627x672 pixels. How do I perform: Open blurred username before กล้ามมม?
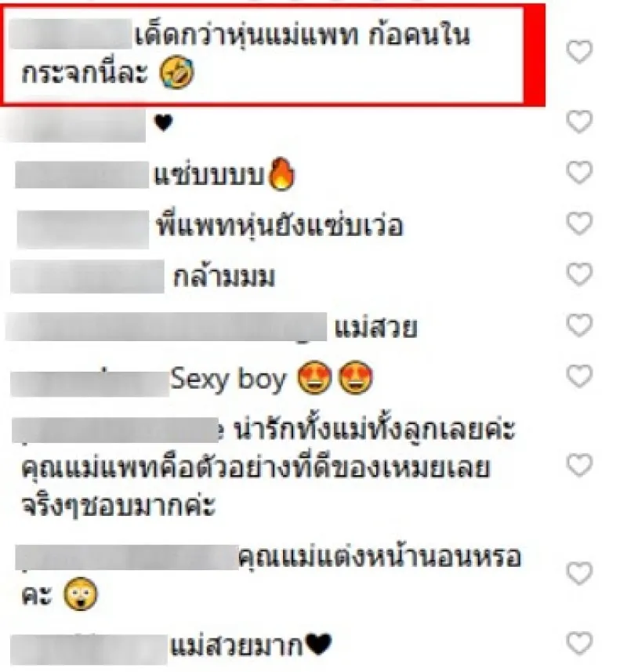[87, 277]
